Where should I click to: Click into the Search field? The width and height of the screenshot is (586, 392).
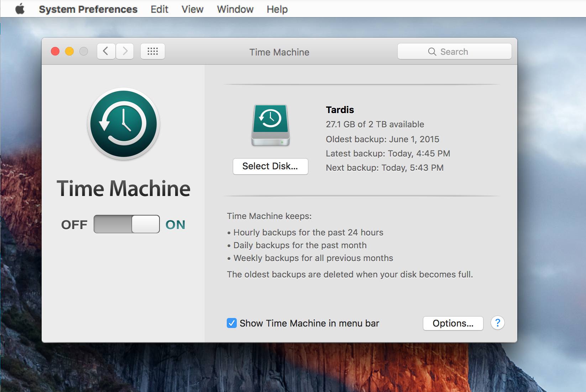pos(455,52)
